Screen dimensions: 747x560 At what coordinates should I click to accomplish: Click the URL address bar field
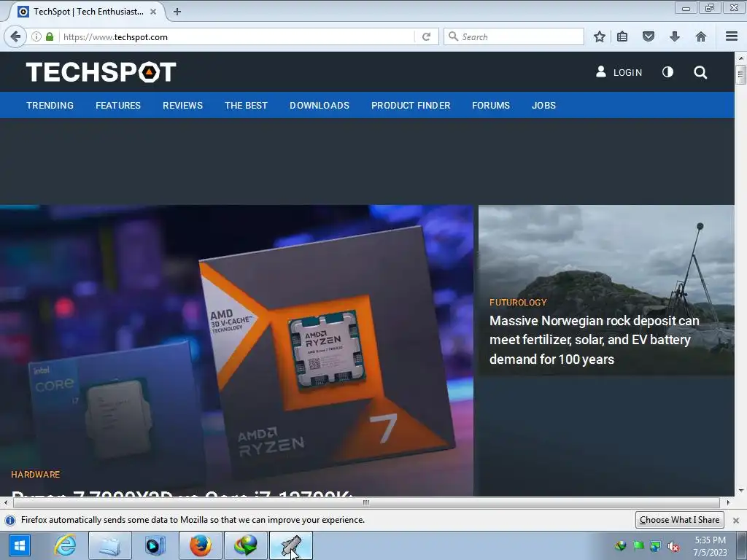tap(237, 36)
